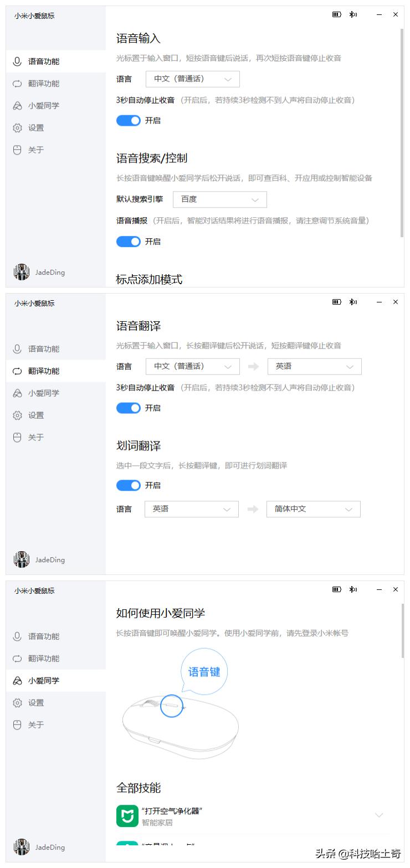Click the battery icon in the 如何使用小爱同学 window title bar

(x=337, y=589)
